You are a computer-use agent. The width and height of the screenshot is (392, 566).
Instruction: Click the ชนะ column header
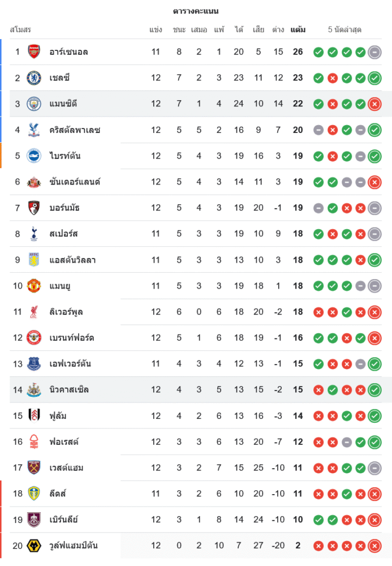click(179, 29)
